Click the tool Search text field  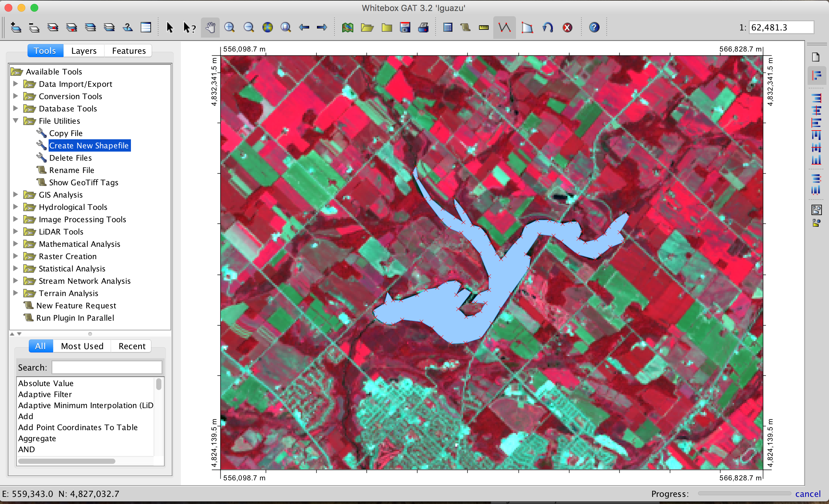coord(107,368)
